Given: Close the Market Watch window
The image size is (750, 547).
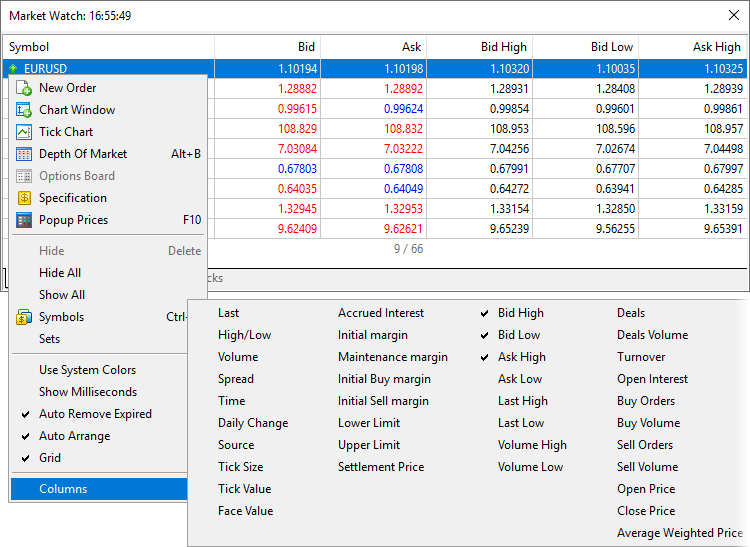Looking at the screenshot, I should [x=731, y=16].
